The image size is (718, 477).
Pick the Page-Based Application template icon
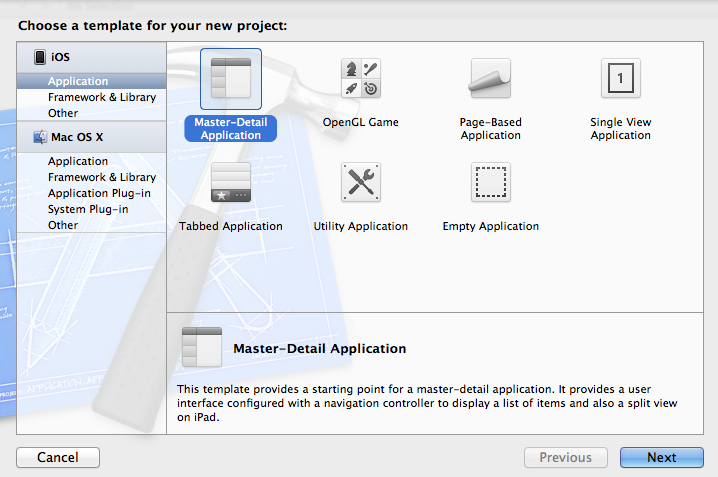tap(490, 78)
